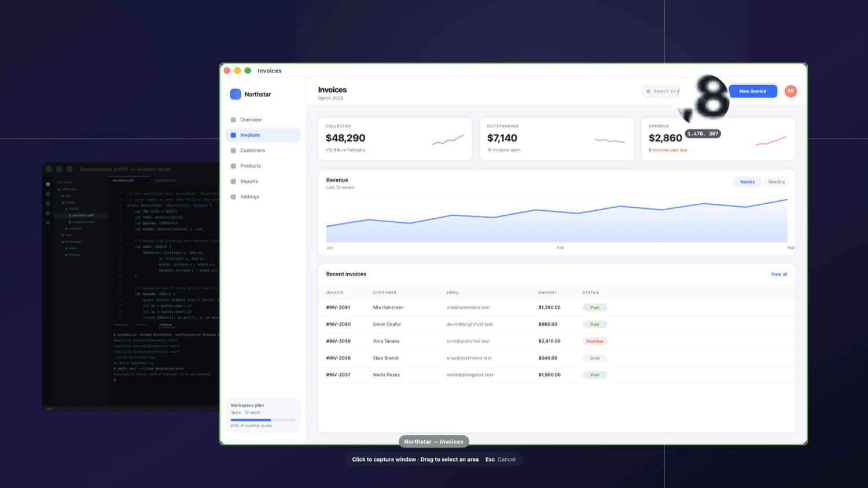
Task: Click the Collected $48,290 card
Action: (395, 139)
